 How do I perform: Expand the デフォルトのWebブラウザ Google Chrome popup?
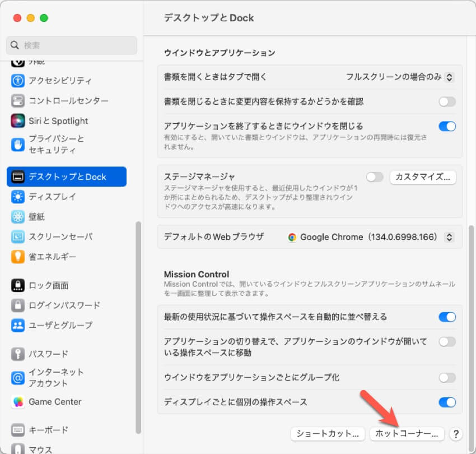(370, 237)
